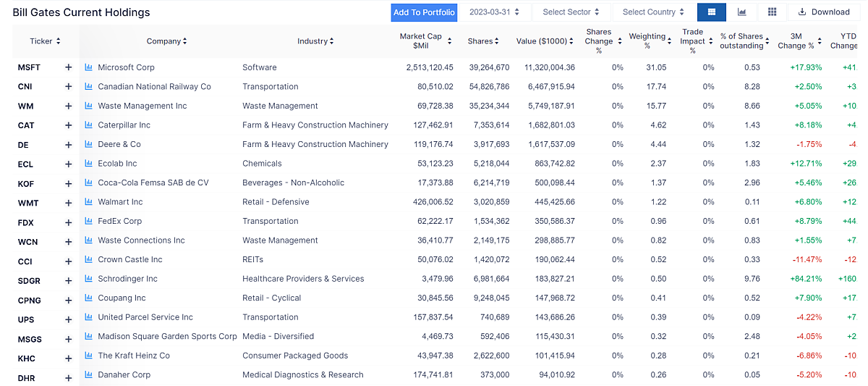Screen dimensions: 868x386
Task: Open the Select Country dropdown
Action: click(x=653, y=12)
